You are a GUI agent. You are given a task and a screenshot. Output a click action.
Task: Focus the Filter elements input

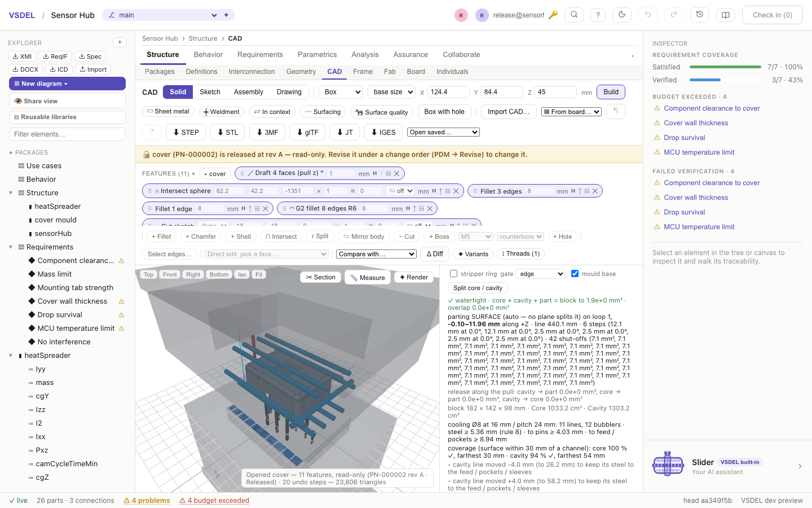(67, 134)
